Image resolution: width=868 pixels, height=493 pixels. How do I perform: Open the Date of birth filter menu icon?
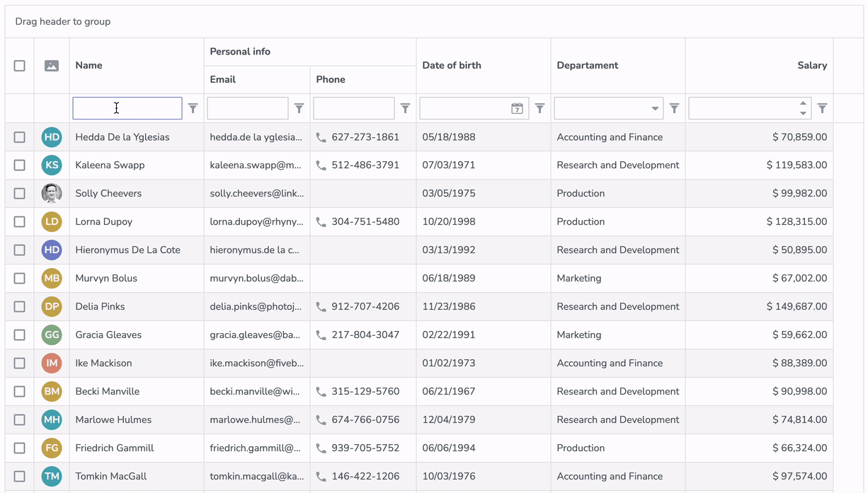point(539,108)
